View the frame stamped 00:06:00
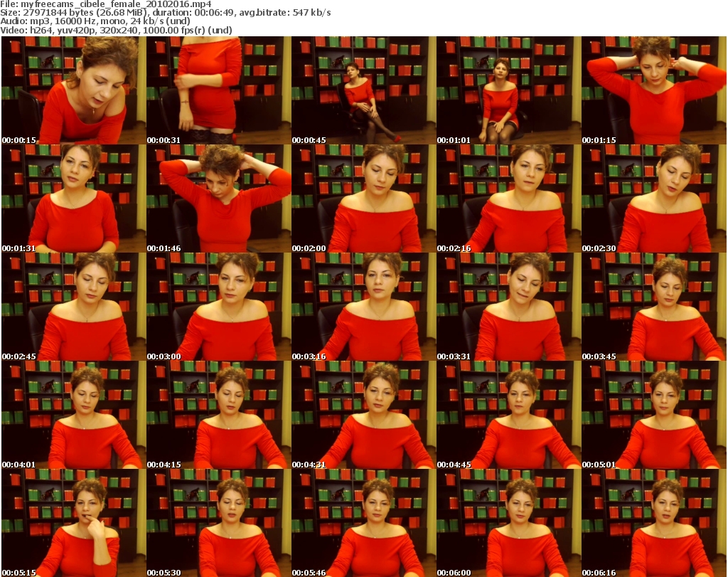The height and width of the screenshot is (577, 728). [x=508, y=523]
